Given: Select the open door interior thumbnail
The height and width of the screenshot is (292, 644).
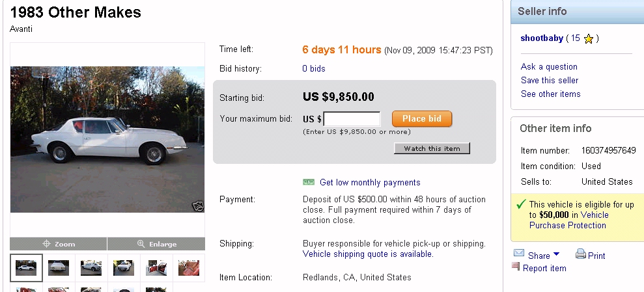Looking at the screenshot, I should tap(156, 267).
